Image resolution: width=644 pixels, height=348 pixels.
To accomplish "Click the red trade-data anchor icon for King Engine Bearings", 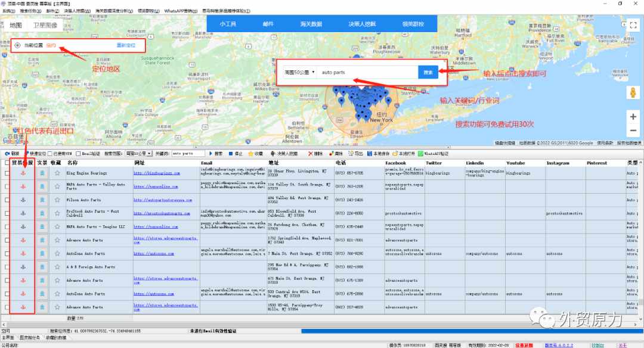I will coord(23,173).
